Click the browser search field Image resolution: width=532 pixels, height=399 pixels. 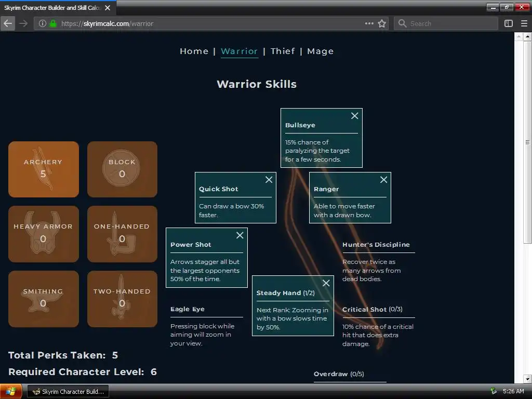[x=446, y=23]
